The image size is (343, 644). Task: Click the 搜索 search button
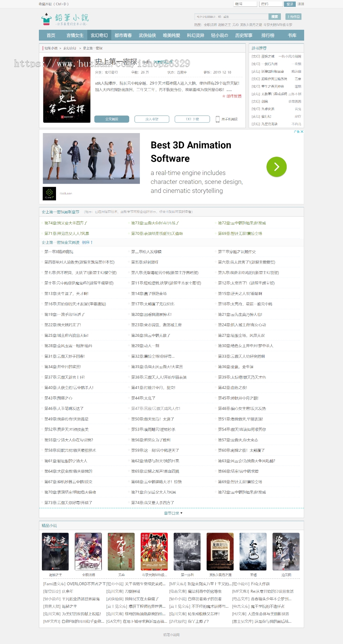(275, 17)
